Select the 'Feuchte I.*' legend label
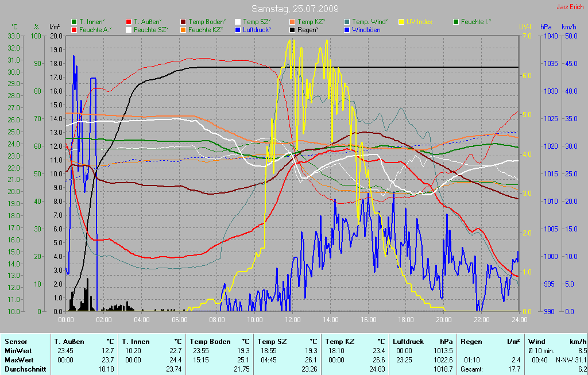The height and width of the screenshot is (375, 588). 476,22
